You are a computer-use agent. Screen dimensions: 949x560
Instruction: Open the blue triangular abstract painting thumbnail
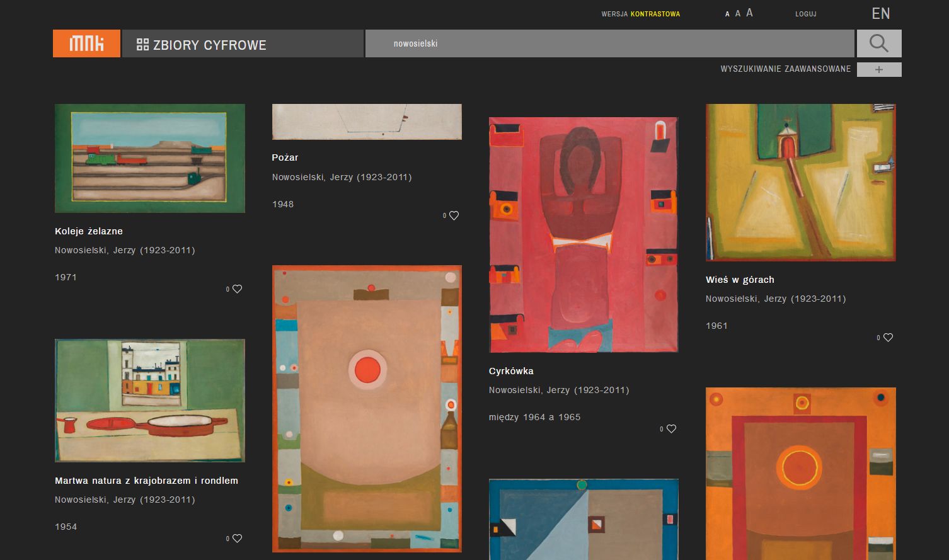(584, 520)
